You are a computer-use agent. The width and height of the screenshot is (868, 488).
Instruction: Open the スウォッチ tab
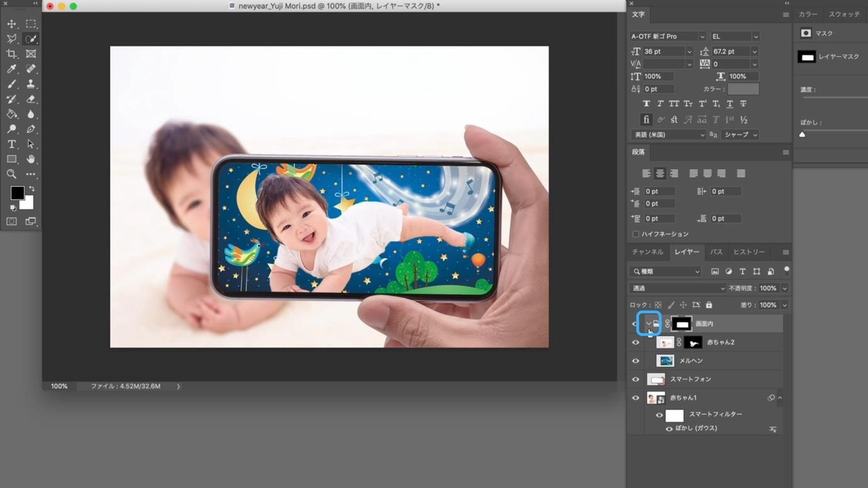(x=844, y=14)
